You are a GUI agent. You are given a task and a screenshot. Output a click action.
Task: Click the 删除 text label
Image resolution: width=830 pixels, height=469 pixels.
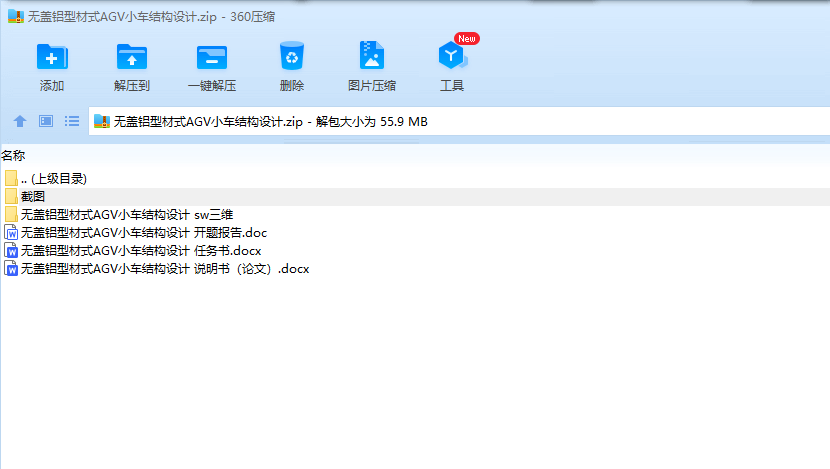(292, 85)
